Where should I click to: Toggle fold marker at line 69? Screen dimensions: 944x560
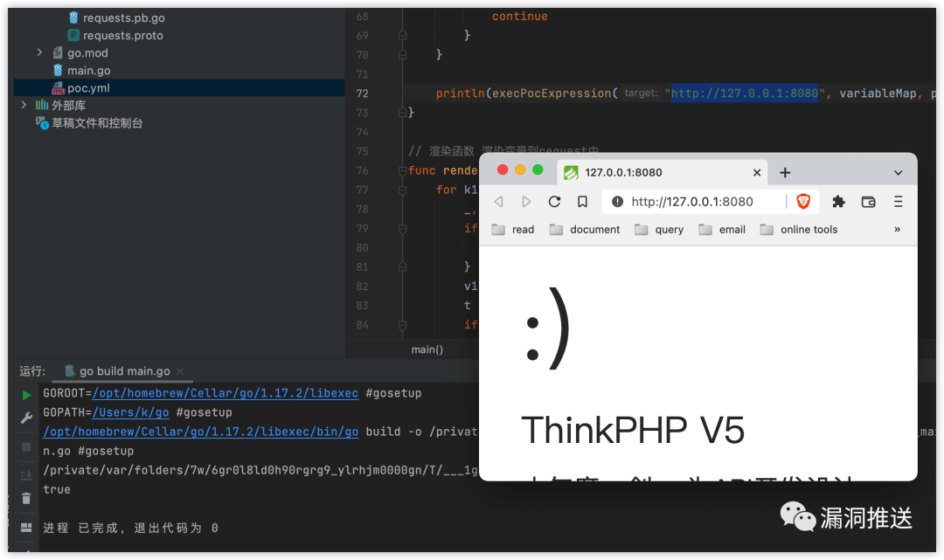(402, 36)
